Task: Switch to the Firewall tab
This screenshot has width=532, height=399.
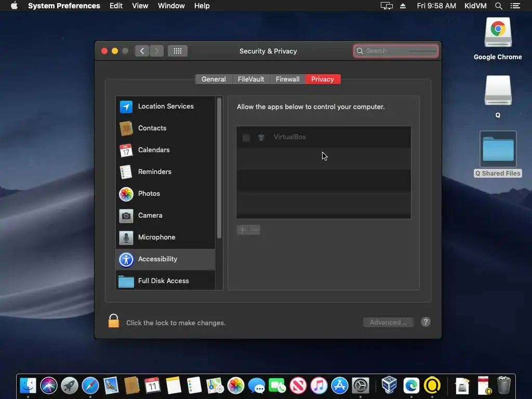Action: [x=287, y=79]
